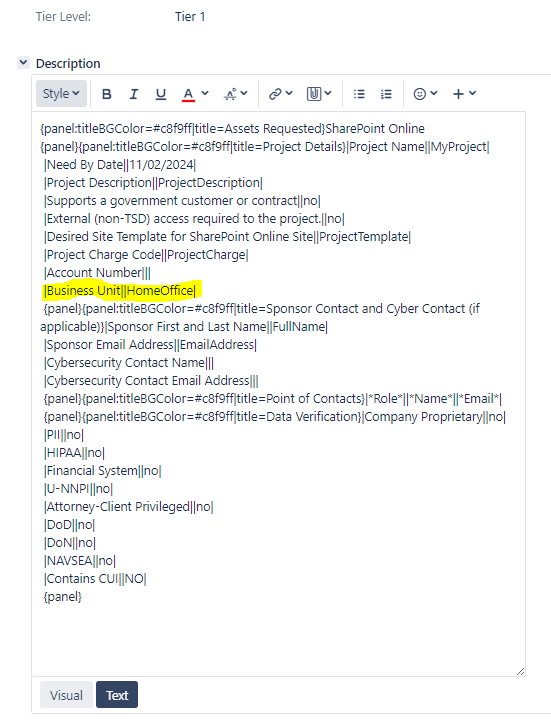Click the DoN line
Screen dimensions: 551x725
[70, 543]
